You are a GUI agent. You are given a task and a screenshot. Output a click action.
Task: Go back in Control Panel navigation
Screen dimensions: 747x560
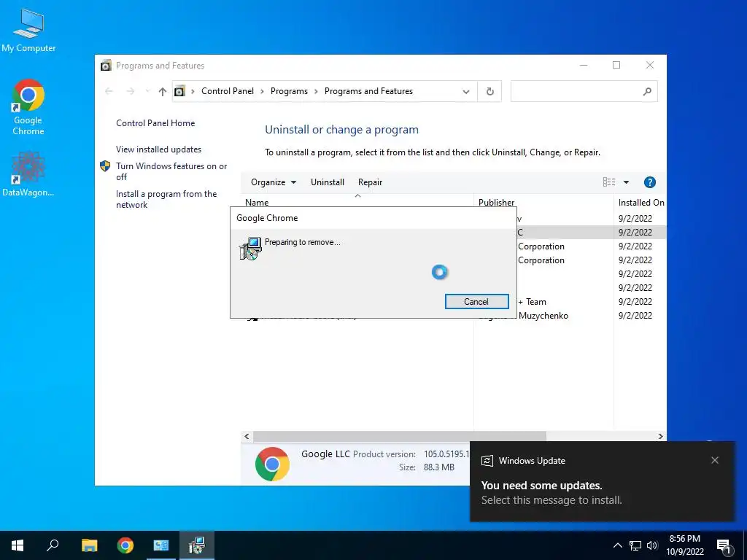pyautogui.click(x=109, y=91)
